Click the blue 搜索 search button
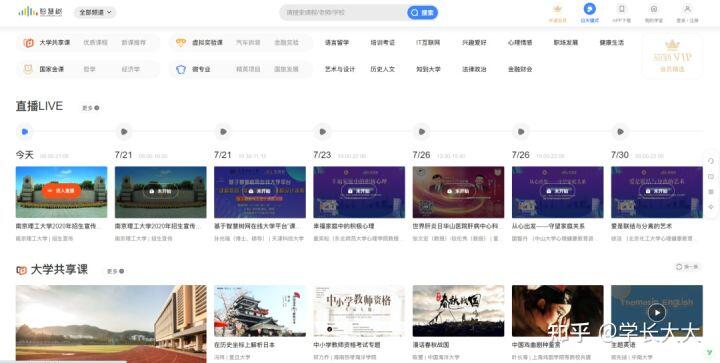This screenshot has width=720, height=363. pos(422,12)
